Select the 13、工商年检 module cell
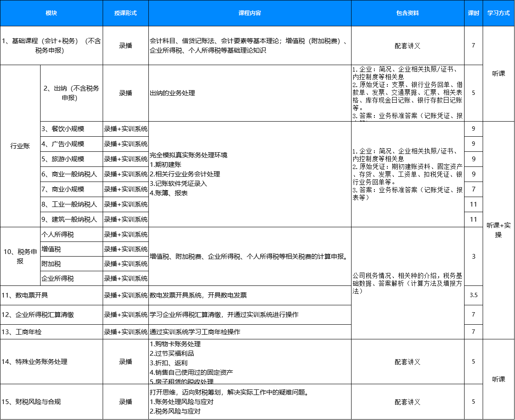The image size is (515, 420). (51, 332)
